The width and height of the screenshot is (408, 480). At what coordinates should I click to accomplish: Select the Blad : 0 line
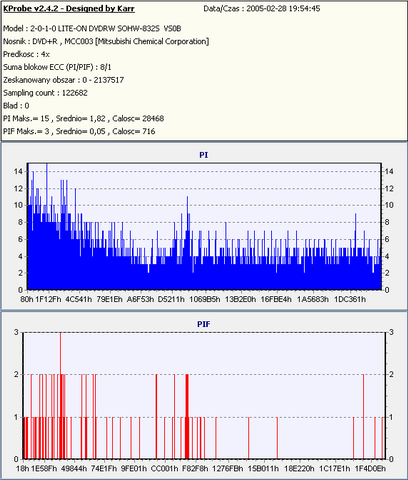[x=16, y=106]
